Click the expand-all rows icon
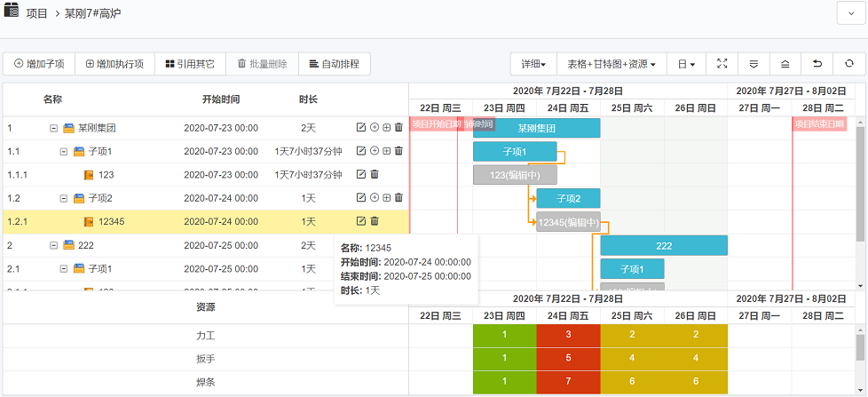Viewport: 868px width, 397px height. click(x=754, y=64)
